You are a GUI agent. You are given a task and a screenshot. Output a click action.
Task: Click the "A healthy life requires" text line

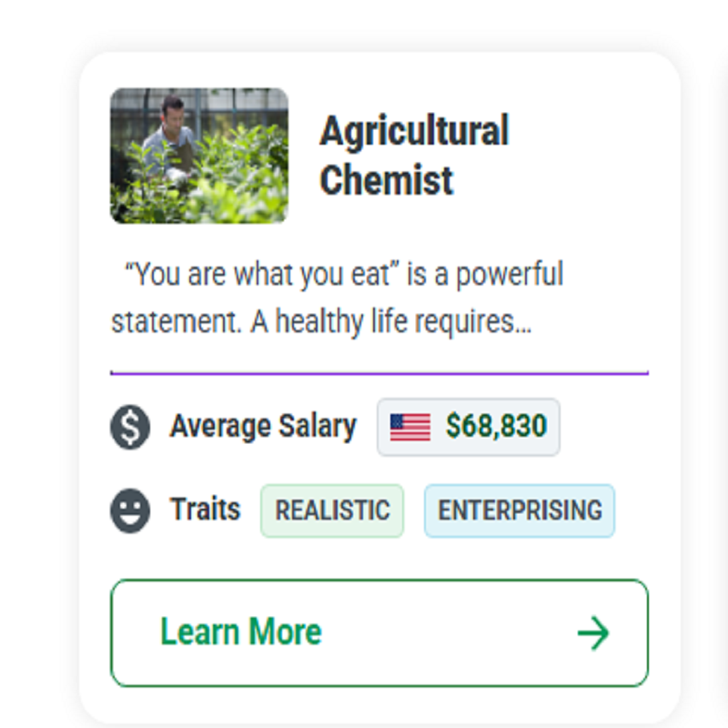(382, 321)
